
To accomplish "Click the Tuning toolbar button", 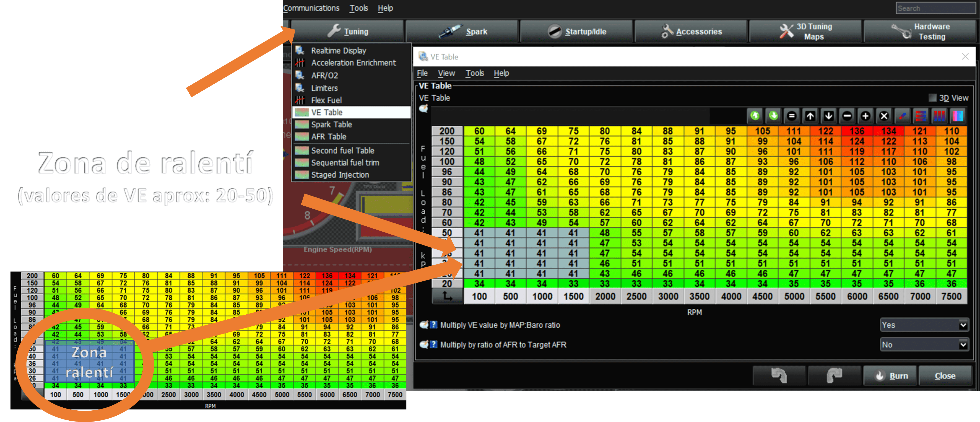I will pos(347,31).
